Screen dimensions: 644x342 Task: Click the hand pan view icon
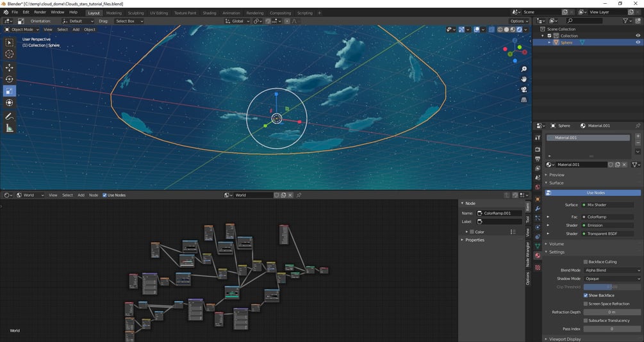pyautogui.click(x=524, y=79)
